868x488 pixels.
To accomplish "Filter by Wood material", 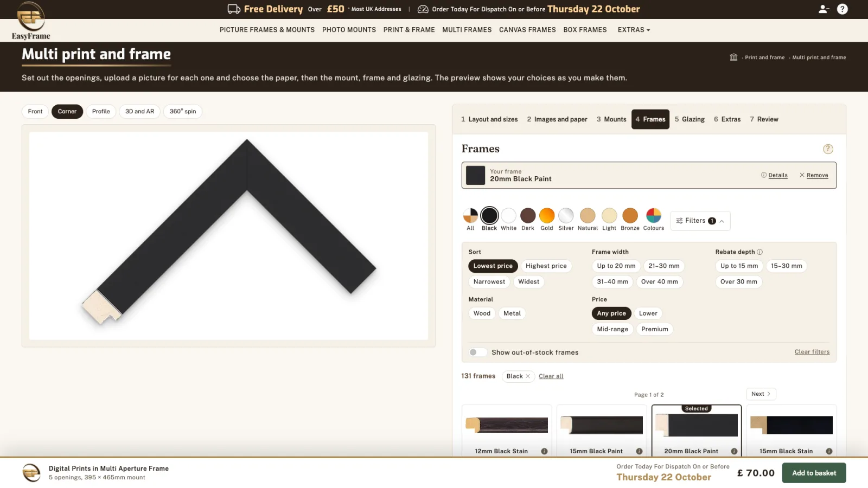I will coord(482,313).
